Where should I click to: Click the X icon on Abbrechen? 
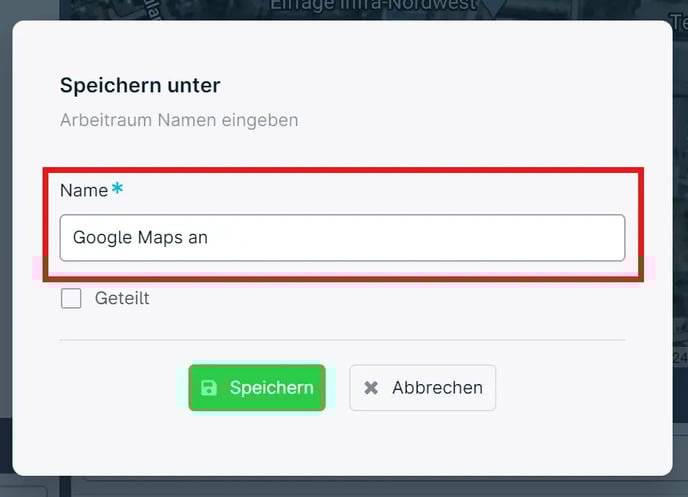(371, 388)
